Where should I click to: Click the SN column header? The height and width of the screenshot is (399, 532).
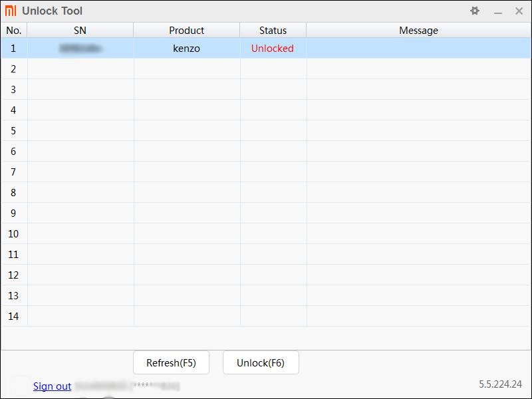pyautogui.click(x=80, y=30)
